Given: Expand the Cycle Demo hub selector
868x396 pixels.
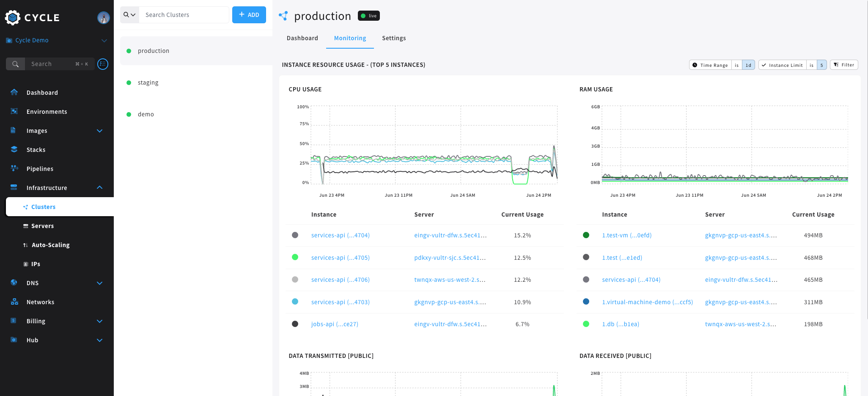Looking at the screenshot, I should (x=104, y=41).
